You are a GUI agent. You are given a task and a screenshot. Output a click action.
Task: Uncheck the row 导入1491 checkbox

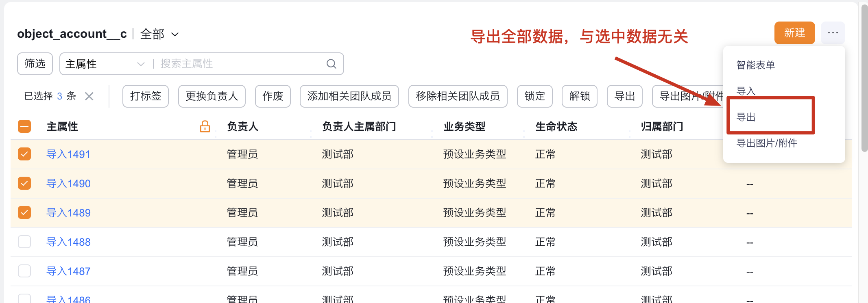[24, 154]
